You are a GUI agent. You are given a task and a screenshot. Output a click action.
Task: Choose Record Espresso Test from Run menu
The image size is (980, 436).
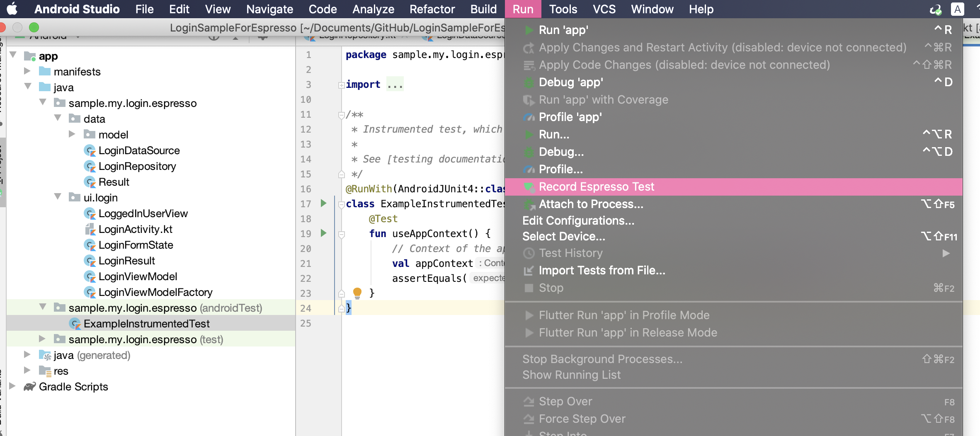734,187
